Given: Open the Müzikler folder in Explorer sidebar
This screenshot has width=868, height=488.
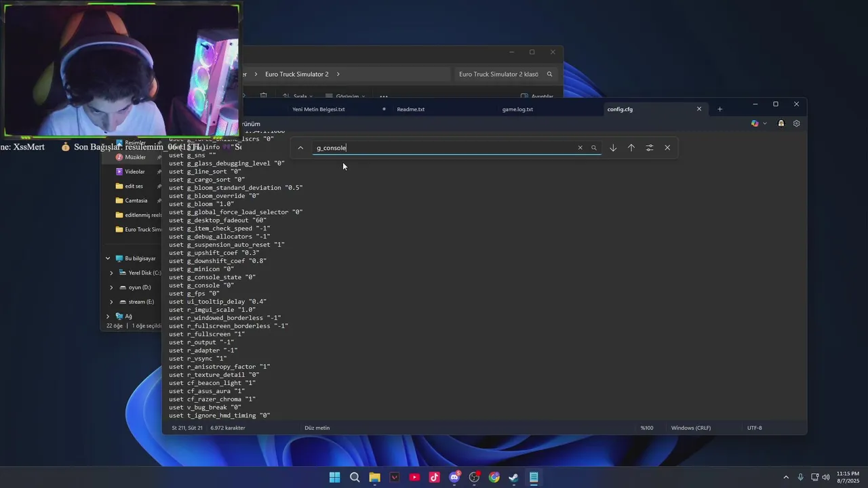Looking at the screenshot, I should pyautogui.click(x=135, y=157).
